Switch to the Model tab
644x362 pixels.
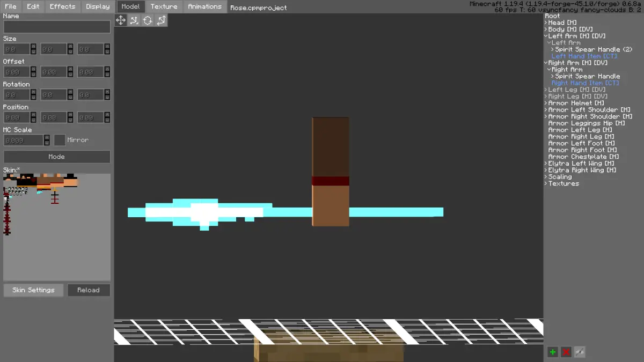tap(130, 6)
